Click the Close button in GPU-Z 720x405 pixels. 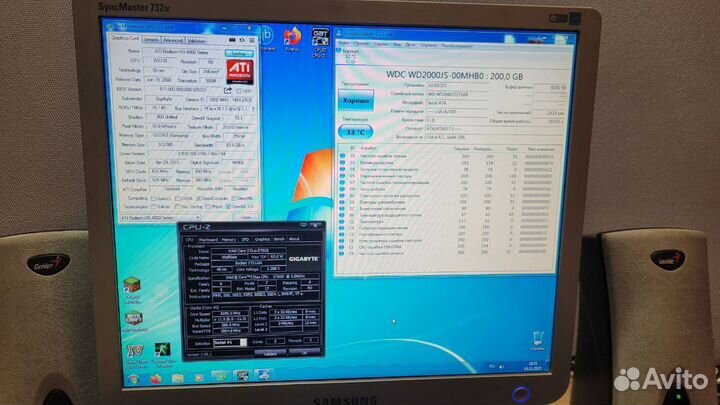246,217
